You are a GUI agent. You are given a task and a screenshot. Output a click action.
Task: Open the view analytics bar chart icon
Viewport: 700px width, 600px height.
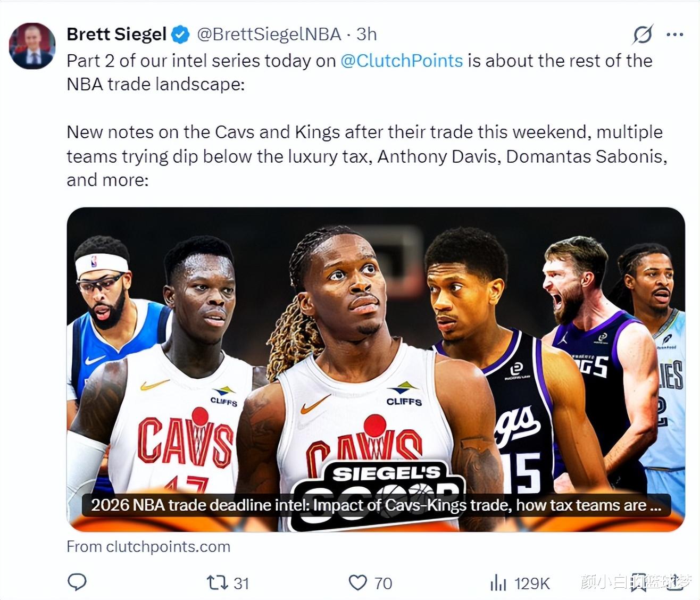pos(498,583)
